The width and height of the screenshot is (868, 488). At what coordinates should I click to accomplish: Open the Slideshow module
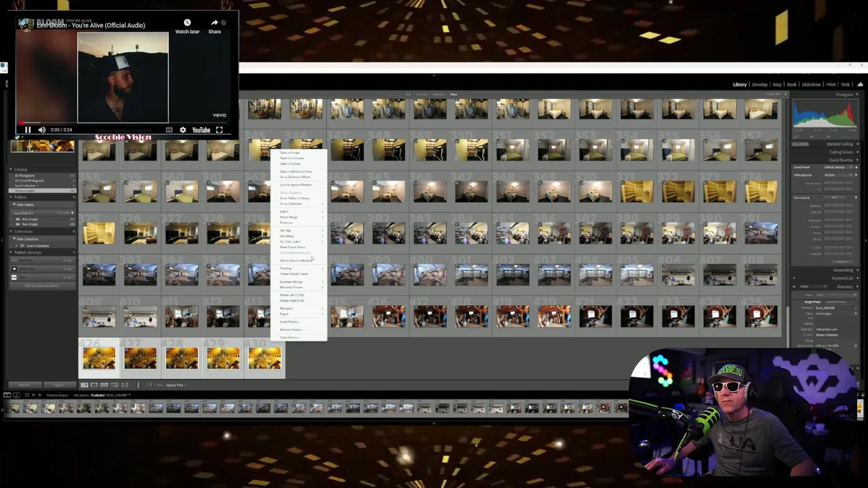[811, 85]
